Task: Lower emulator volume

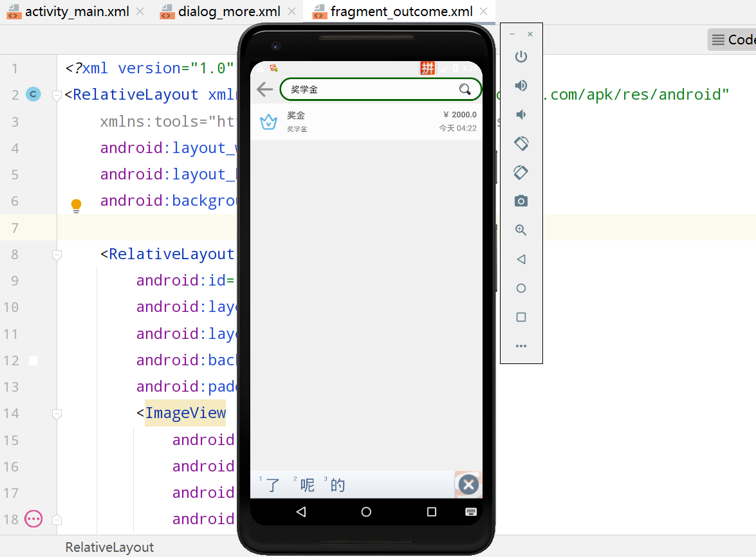Action: point(521,114)
